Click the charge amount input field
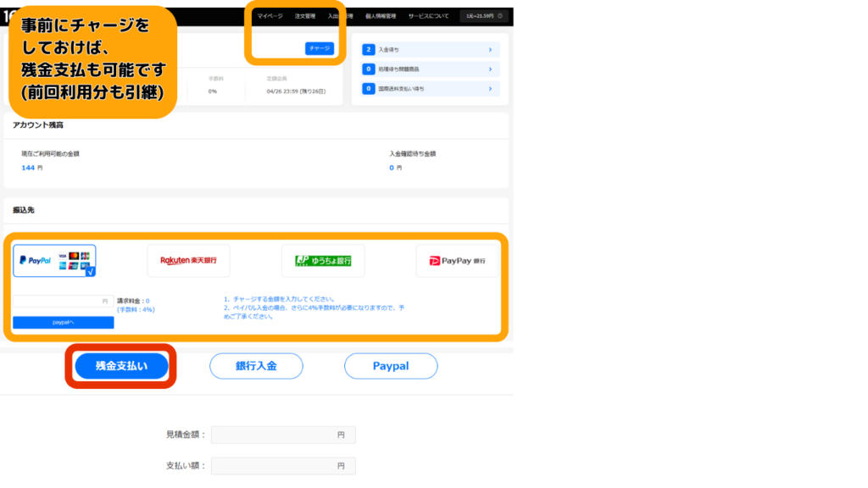The height and width of the screenshot is (488, 868). click(x=58, y=301)
